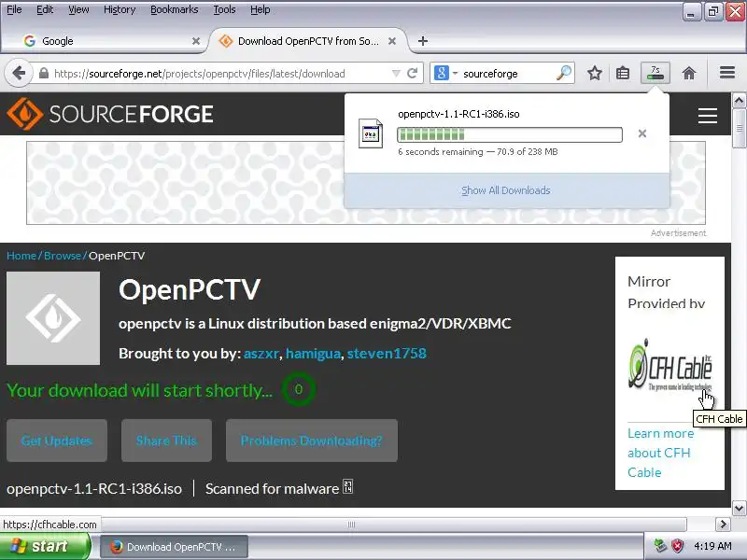Click the malware scan info icon
This screenshot has height=560, width=747.
(347, 486)
